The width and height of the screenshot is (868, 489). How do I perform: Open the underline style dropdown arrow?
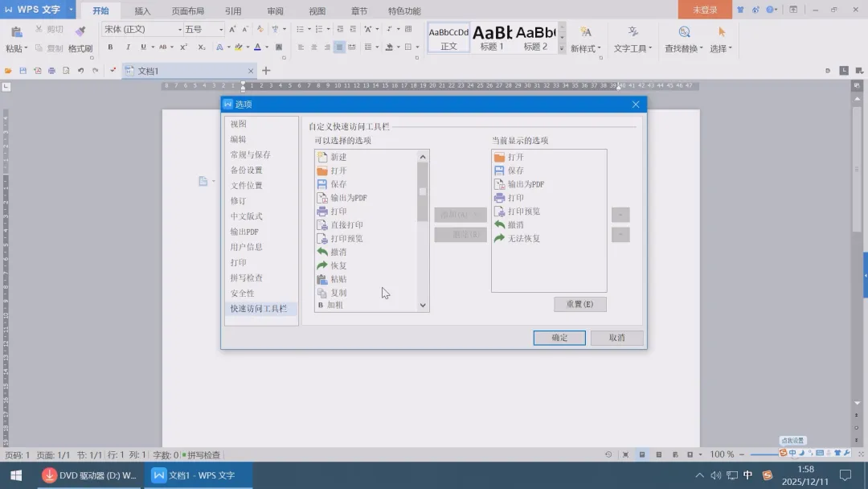[x=152, y=47]
